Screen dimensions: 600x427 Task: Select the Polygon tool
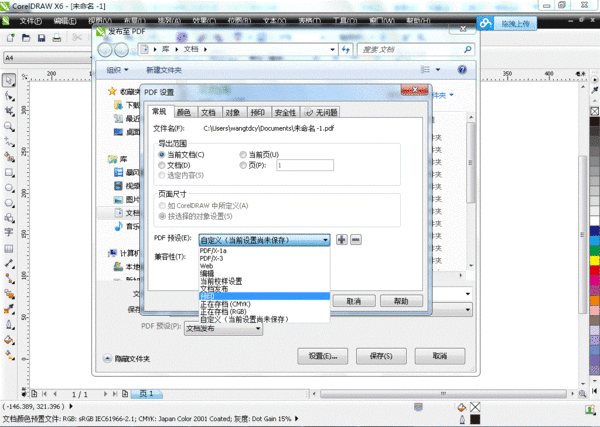pos(9,203)
